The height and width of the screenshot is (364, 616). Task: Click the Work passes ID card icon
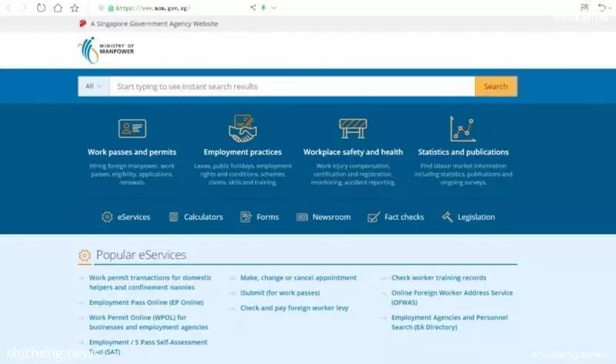132,129
